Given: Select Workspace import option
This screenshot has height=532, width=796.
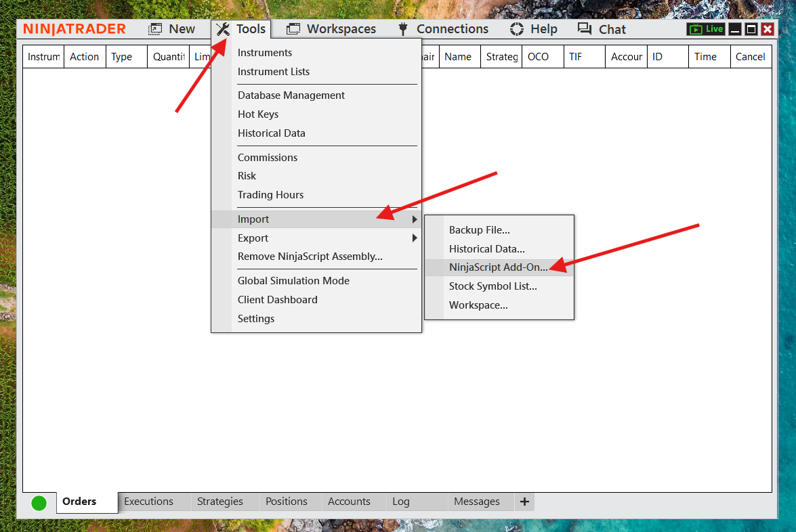Looking at the screenshot, I should click(499, 305).
